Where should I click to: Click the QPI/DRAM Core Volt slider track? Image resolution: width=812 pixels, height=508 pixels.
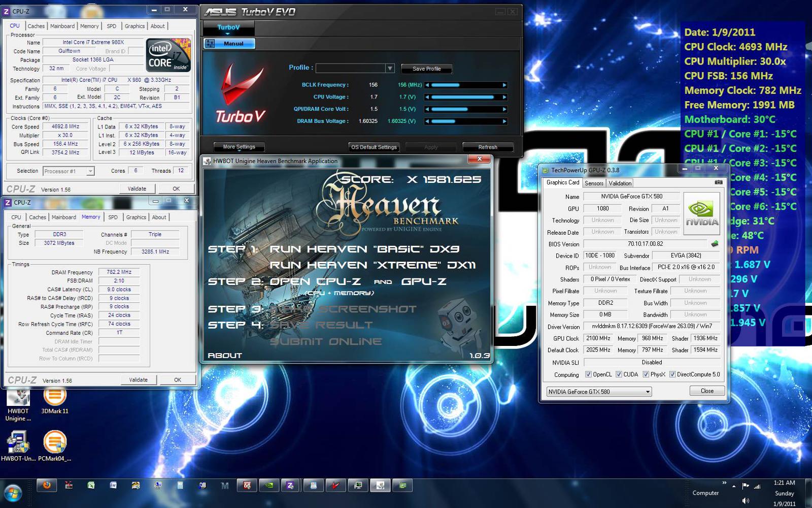pyautogui.click(x=466, y=109)
